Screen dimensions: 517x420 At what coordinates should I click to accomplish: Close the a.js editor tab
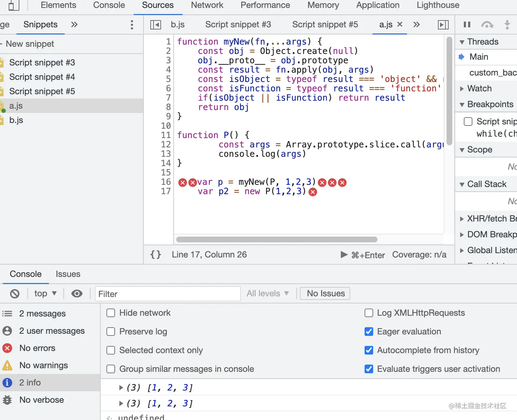(400, 24)
